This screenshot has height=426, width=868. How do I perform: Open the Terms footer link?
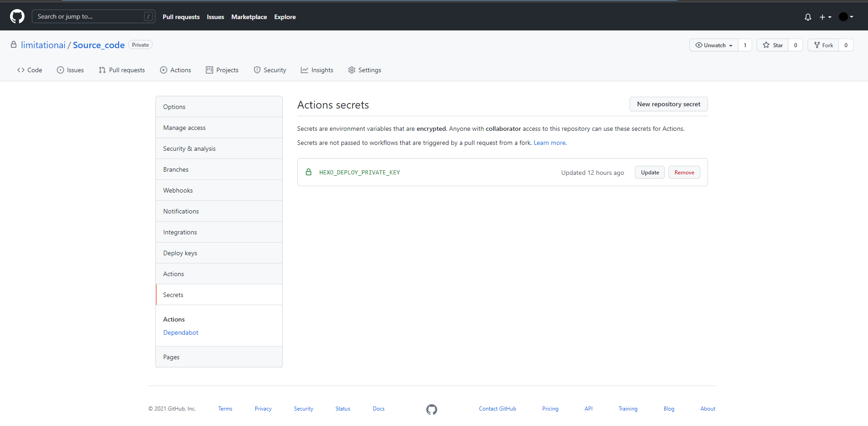point(225,409)
